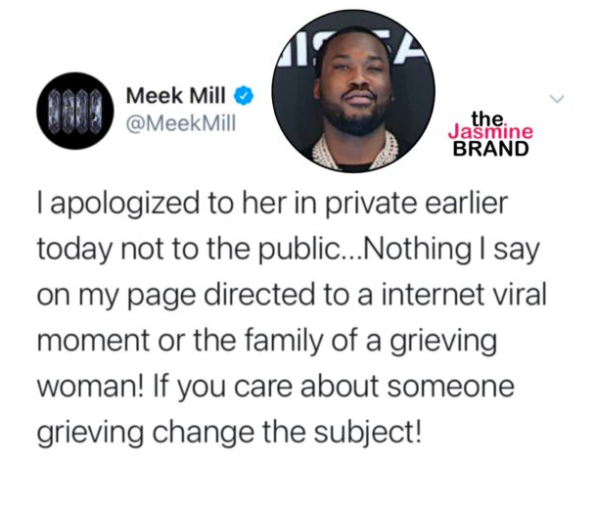The image size is (595, 512).
Task: Click theJasmineBRAND watermark logo
Action: pos(491,134)
